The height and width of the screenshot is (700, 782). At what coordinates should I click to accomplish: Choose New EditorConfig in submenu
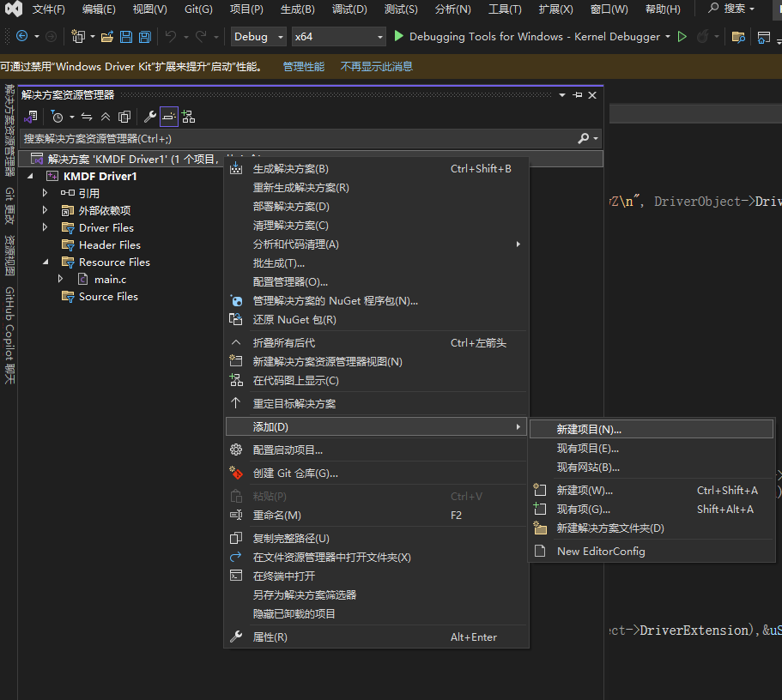(x=652, y=552)
